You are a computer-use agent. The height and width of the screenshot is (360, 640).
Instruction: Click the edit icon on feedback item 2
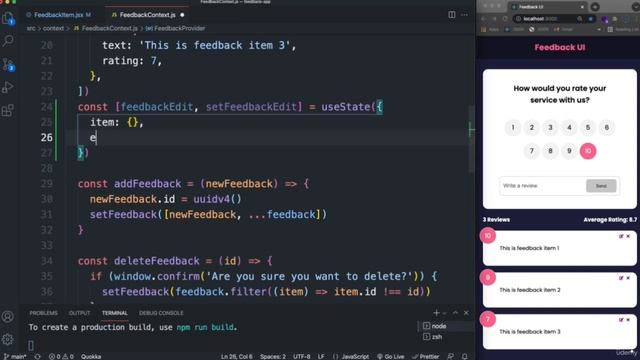[x=621, y=278]
